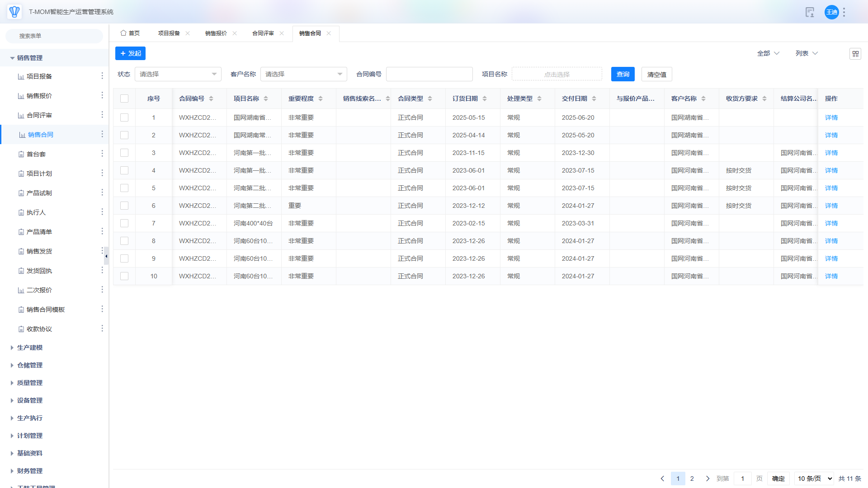
Task: Sort by 合同编号 using its sort icon
Action: pos(211,99)
